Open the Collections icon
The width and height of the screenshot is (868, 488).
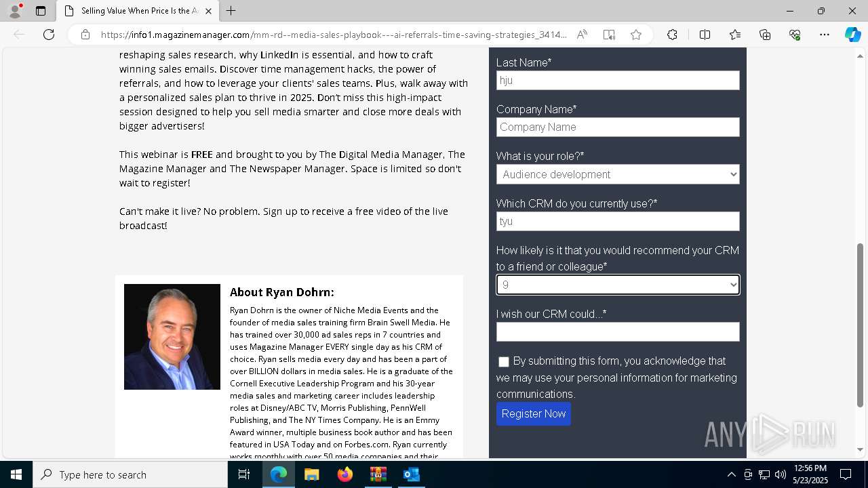(x=765, y=35)
